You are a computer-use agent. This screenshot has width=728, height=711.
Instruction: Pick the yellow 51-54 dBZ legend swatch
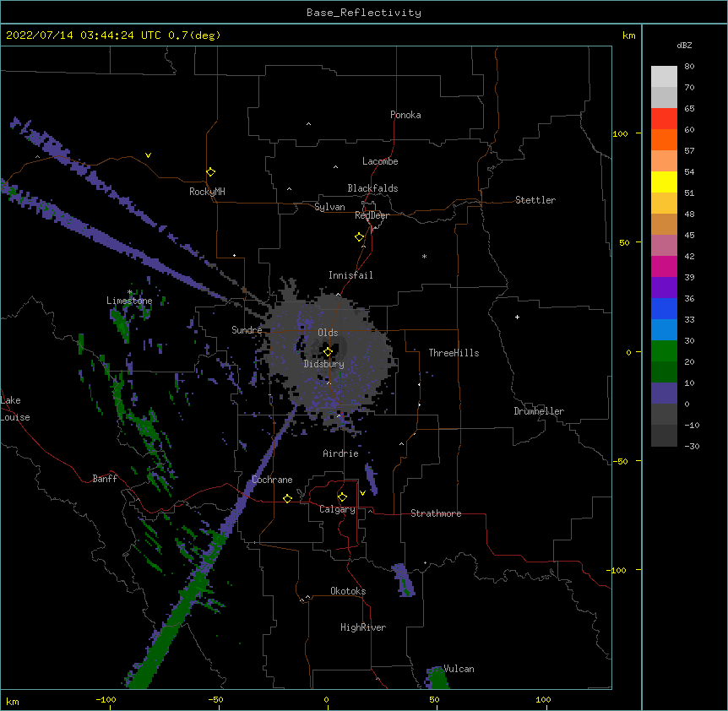(x=664, y=182)
